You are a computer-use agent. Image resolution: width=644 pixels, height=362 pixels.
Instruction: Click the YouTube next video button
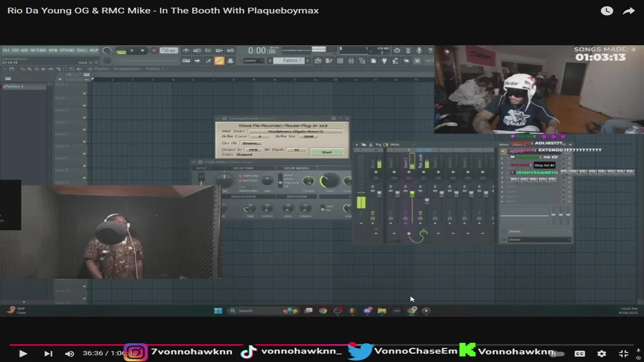click(48, 353)
